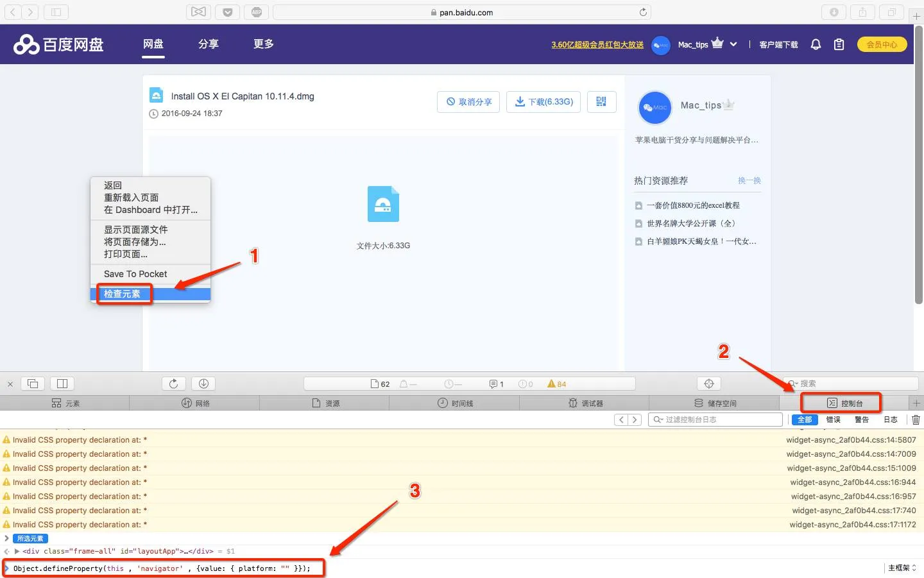Detach the Web Inspector into separate window
Viewport: 924px width, 578px height.
pos(33,384)
